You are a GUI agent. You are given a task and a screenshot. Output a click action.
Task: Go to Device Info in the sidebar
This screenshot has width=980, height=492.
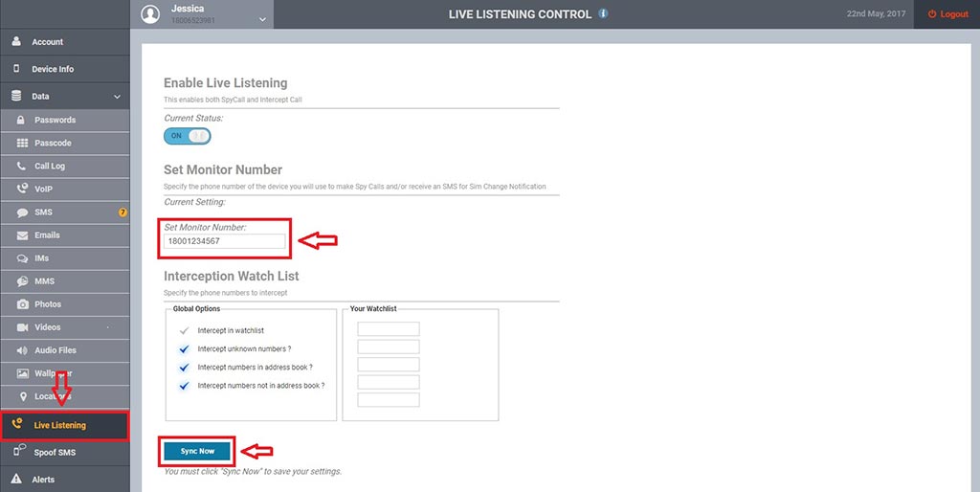pos(52,69)
